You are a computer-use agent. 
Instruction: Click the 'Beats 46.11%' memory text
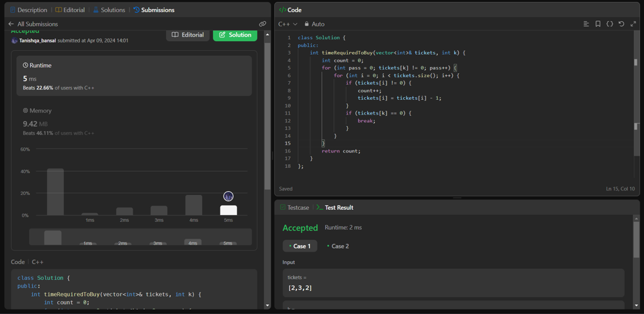(x=38, y=133)
